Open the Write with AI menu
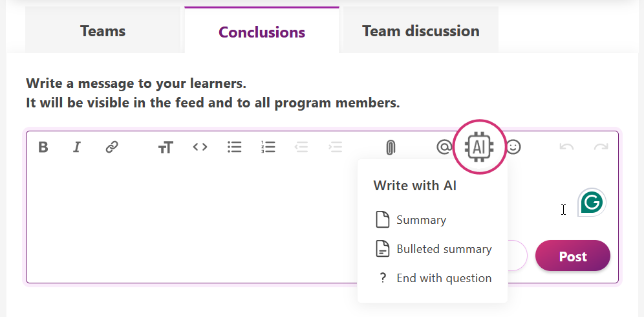Viewport: 644px width, 317px height. [479, 148]
